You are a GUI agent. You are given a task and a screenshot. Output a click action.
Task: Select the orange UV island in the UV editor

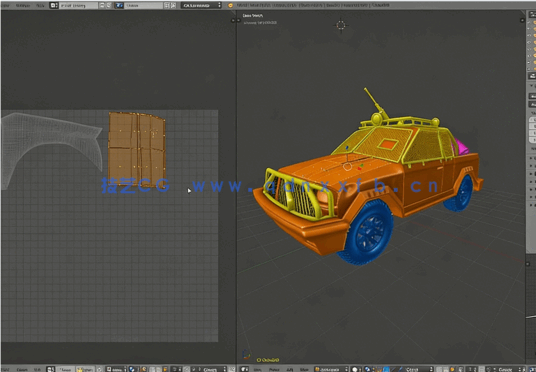point(137,149)
